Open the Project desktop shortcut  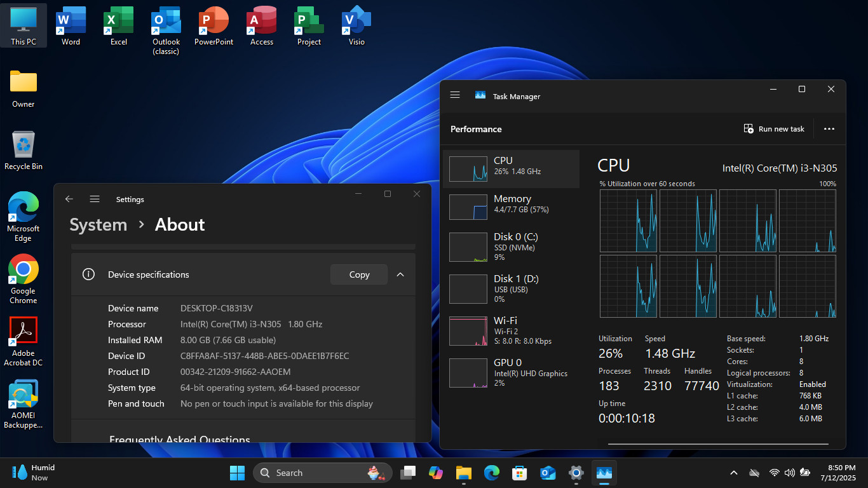309,26
